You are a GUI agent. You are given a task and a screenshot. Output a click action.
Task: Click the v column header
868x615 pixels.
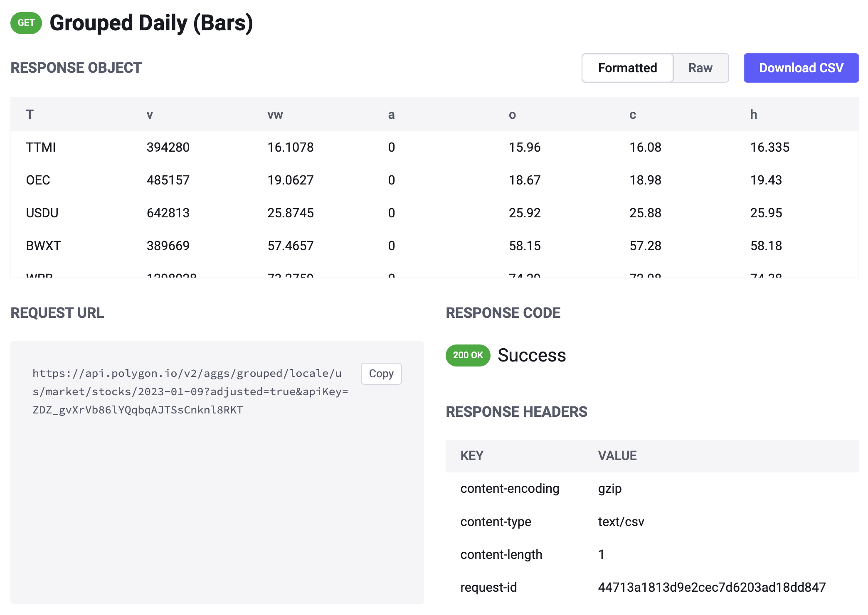click(150, 114)
